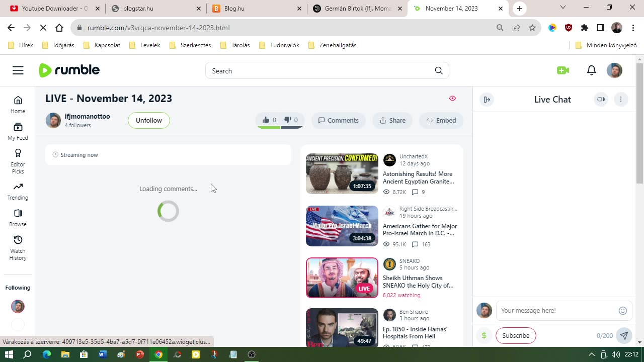Open Zenehallgatás bookmark folder
This screenshot has width=644, height=362.
click(x=332, y=45)
